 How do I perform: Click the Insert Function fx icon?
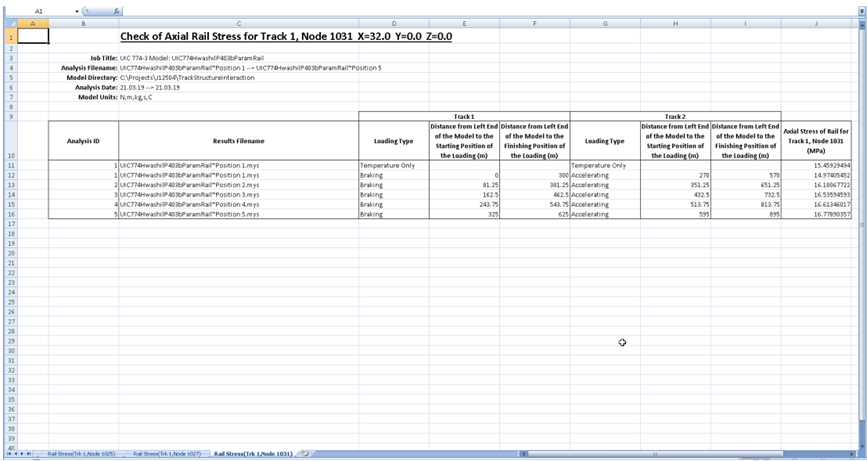116,10
